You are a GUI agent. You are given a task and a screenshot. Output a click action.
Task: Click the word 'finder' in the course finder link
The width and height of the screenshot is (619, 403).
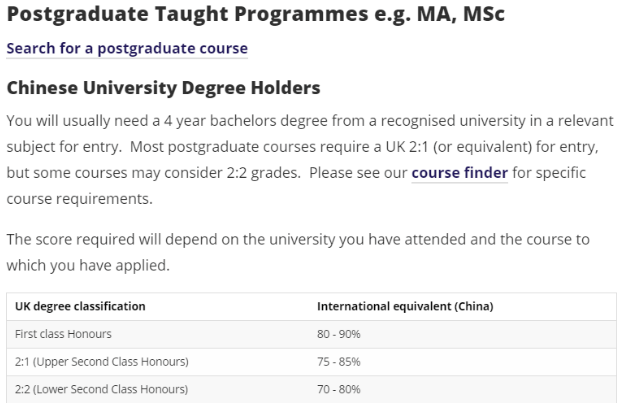(x=486, y=173)
